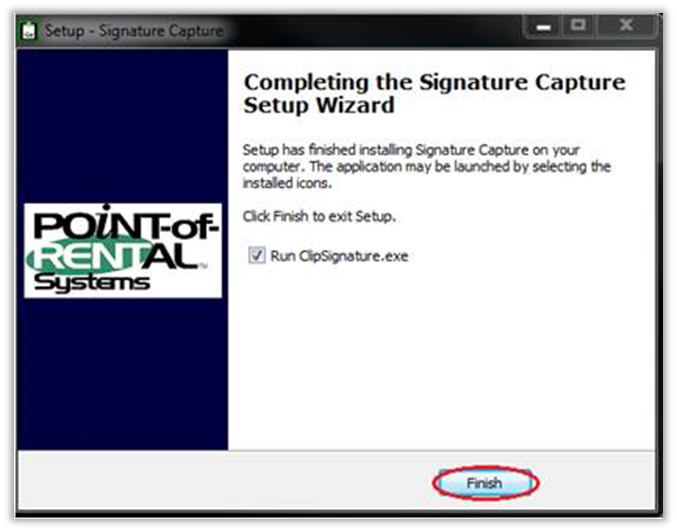Click the Finish button
This screenshot has height=532, width=677.
[x=485, y=483]
